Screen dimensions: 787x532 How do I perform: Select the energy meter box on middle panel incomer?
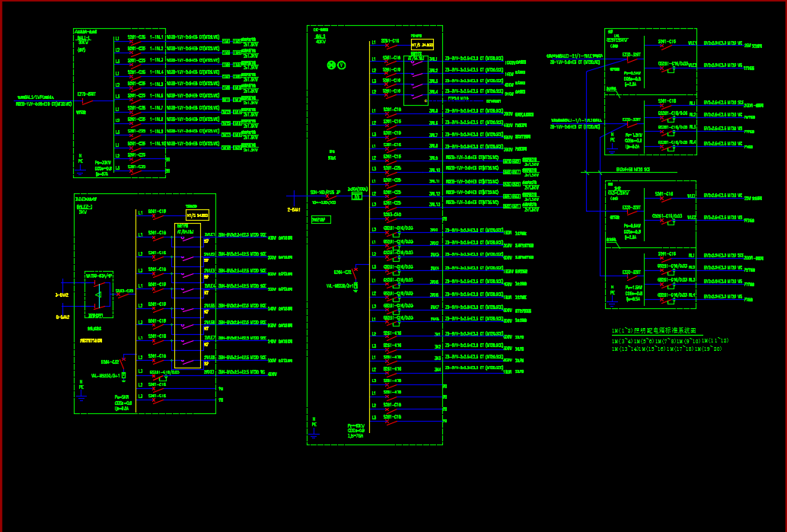357,196
